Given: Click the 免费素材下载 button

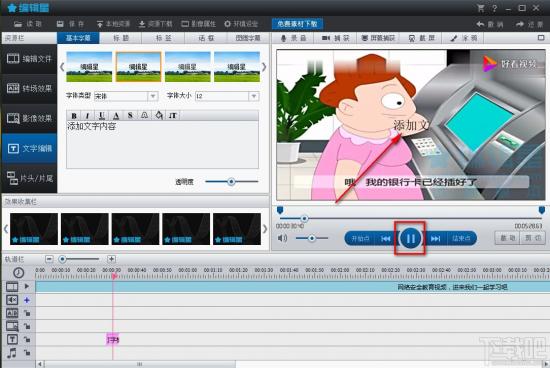Looking at the screenshot, I should [297, 24].
